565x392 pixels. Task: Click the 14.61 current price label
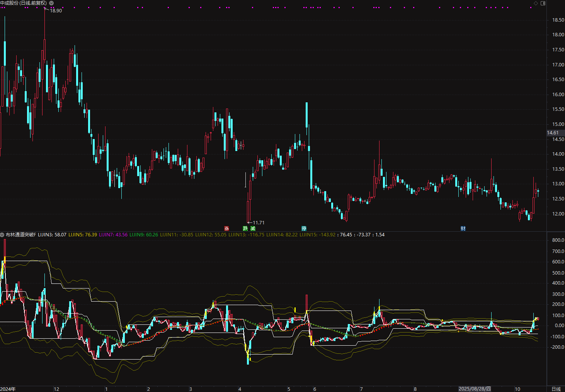(553, 133)
